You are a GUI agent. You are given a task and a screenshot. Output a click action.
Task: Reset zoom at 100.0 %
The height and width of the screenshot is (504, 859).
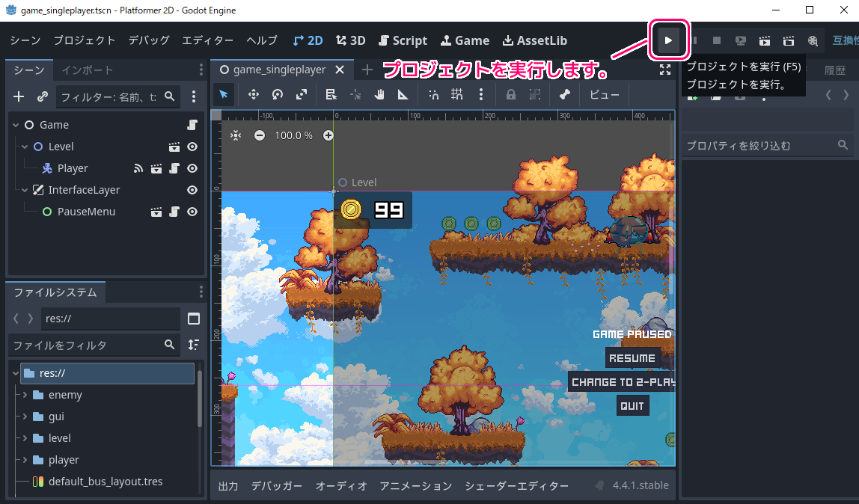pyautogui.click(x=293, y=135)
